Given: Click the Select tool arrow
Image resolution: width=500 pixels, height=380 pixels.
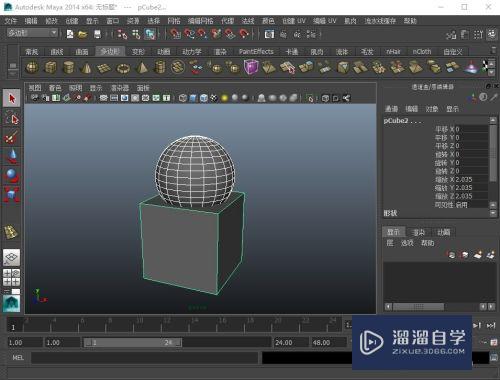Looking at the screenshot, I should click(x=12, y=98).
